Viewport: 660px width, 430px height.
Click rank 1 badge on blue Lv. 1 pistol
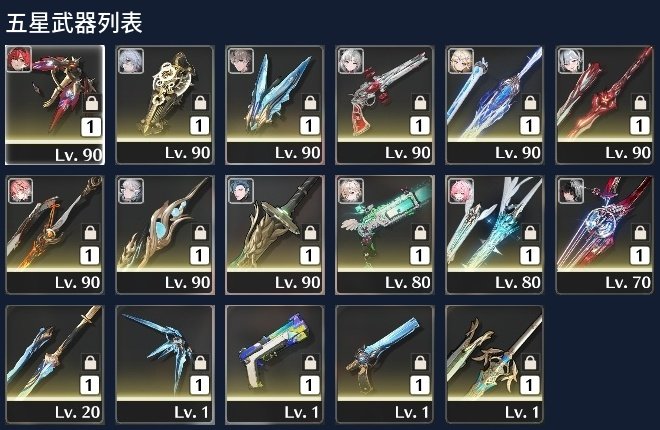pos(419,385)
